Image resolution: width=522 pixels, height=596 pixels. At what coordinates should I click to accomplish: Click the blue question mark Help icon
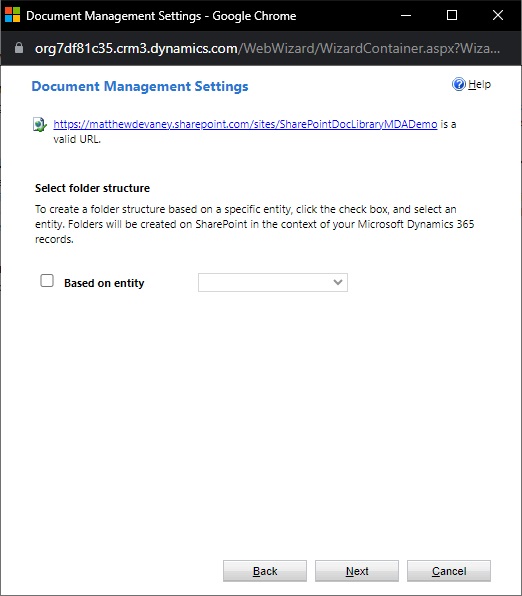[459, 84]
